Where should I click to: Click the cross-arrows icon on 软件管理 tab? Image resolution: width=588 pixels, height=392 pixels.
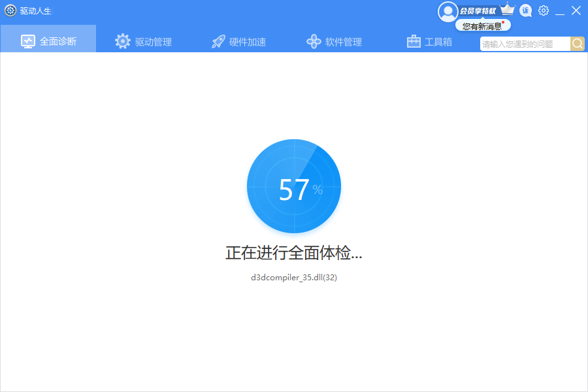tap(313, 40)
